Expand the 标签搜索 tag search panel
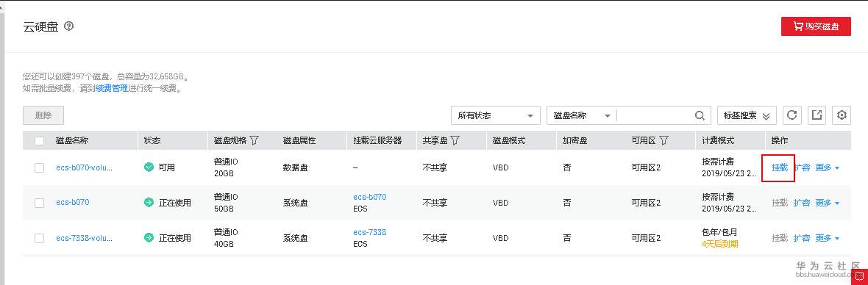Viewport: 868px width, 285px height. 747,115
